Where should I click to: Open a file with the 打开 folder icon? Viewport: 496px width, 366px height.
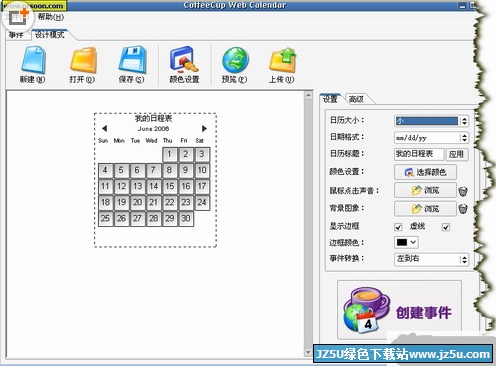pos(83,60)
